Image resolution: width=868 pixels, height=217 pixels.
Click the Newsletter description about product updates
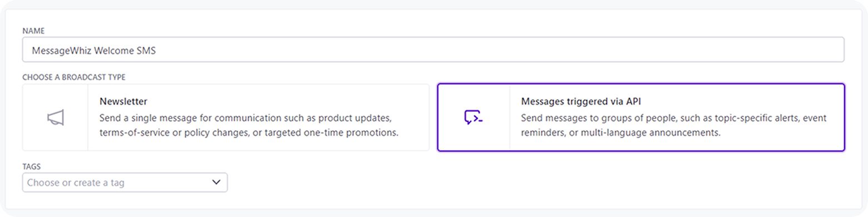coord(249,126)
